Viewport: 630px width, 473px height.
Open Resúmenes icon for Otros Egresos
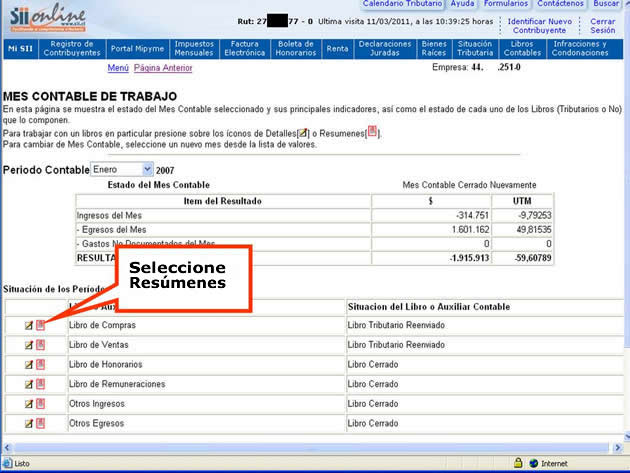pos(41,423)
